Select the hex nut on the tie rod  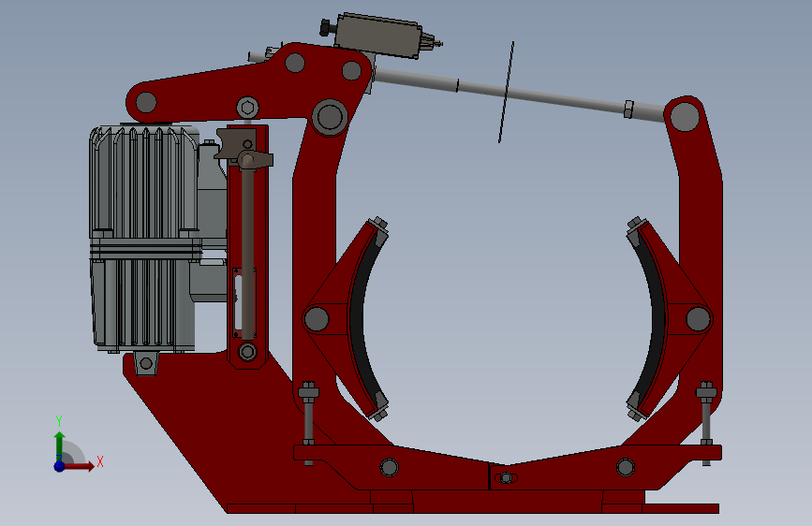coord(628,110)
